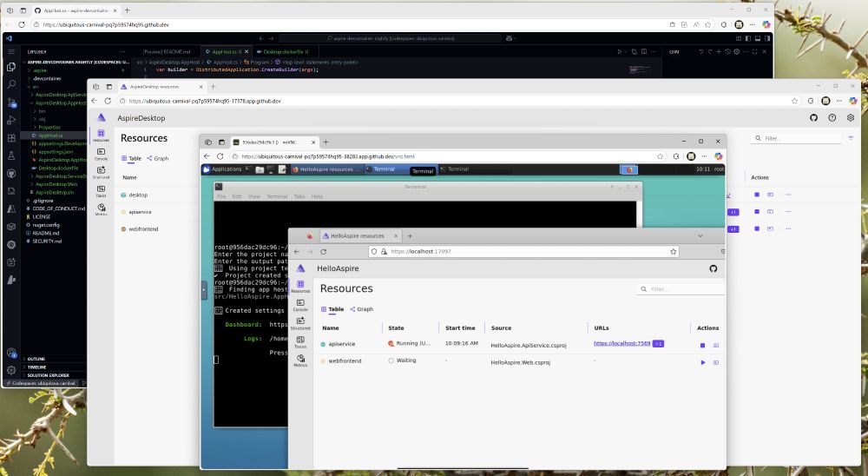Screen dimensions: 868x476
Task: Open Traces page in HelloAspire sidebar
Action: [x=300, y=342]
